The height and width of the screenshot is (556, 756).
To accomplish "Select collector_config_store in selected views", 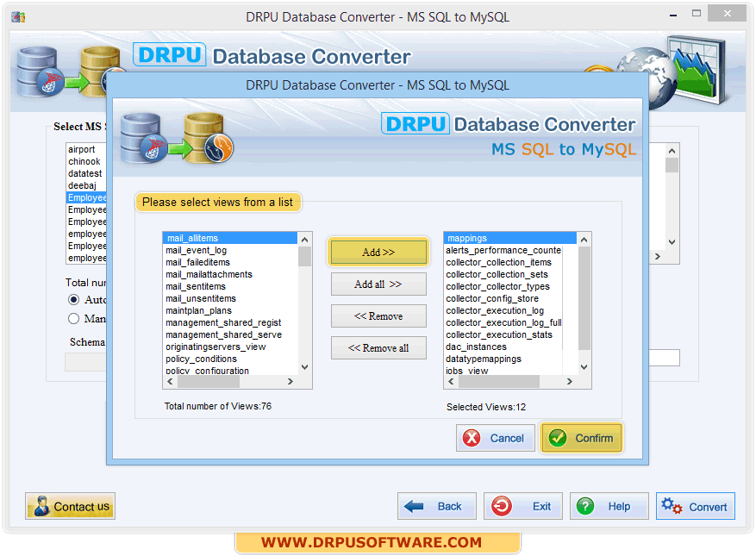I will [503, 298].
